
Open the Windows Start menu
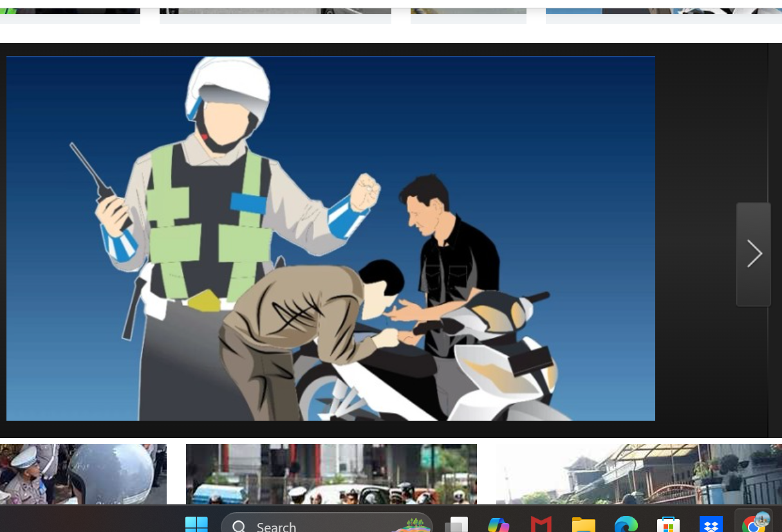point(196,524)
